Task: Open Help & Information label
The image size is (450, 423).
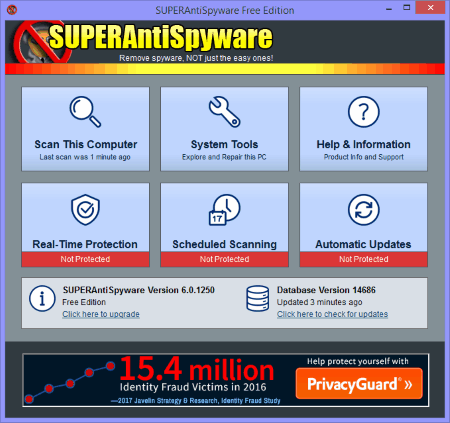Action: click(363, 144)
